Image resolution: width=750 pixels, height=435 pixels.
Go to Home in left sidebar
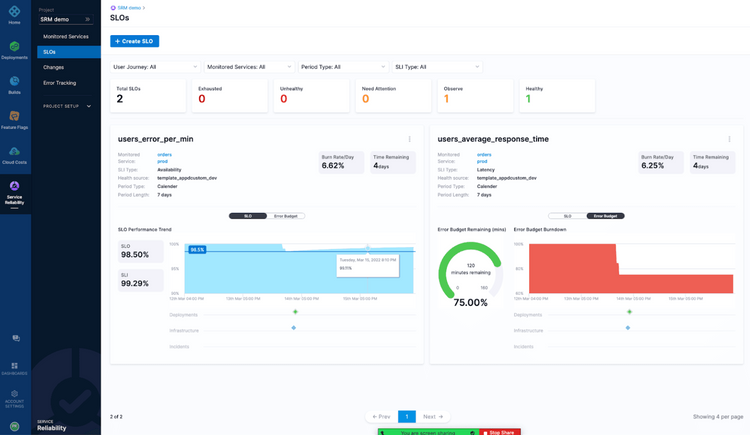click(14, 15)
